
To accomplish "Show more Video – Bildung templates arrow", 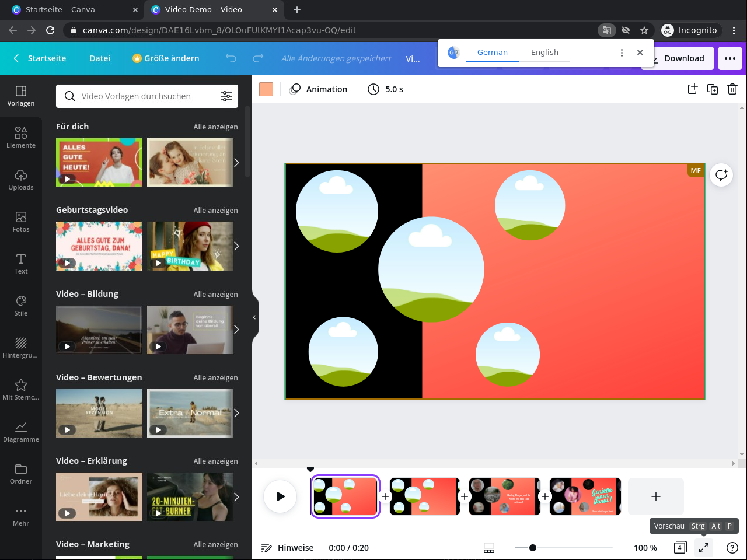I will click(236, 330).
